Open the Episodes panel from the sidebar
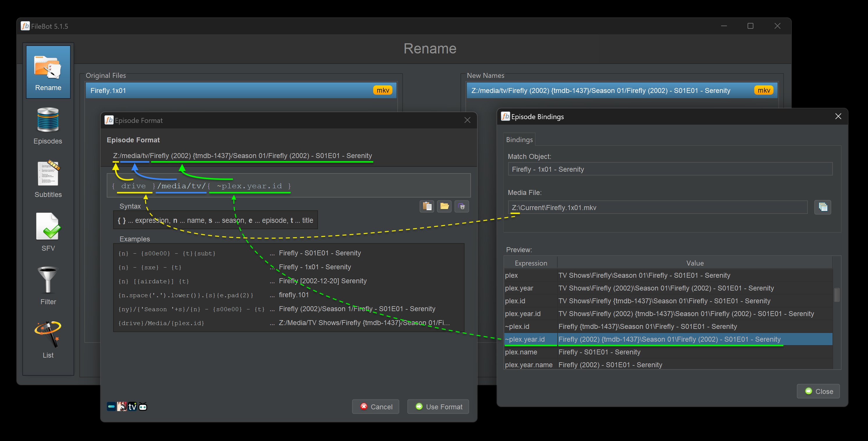 [x=47, y=125]
